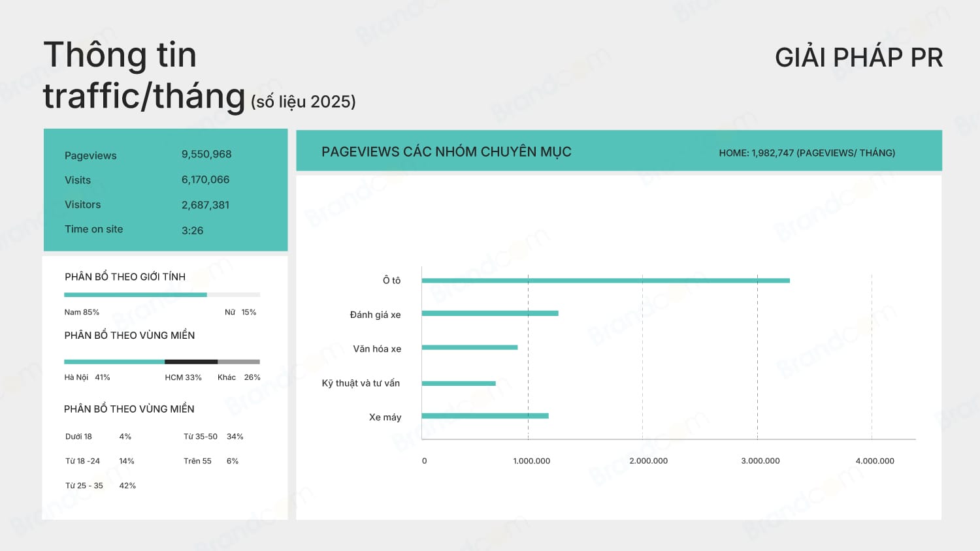Click the Nam 85% gender bar segment
The width and height of the screenshot is (980, 551).
tap(135, 295)
